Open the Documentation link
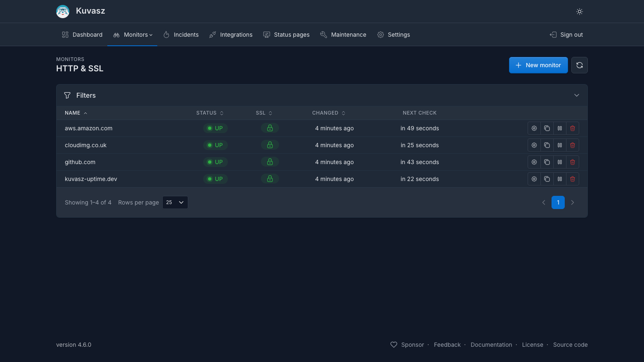 pos(491,345)
